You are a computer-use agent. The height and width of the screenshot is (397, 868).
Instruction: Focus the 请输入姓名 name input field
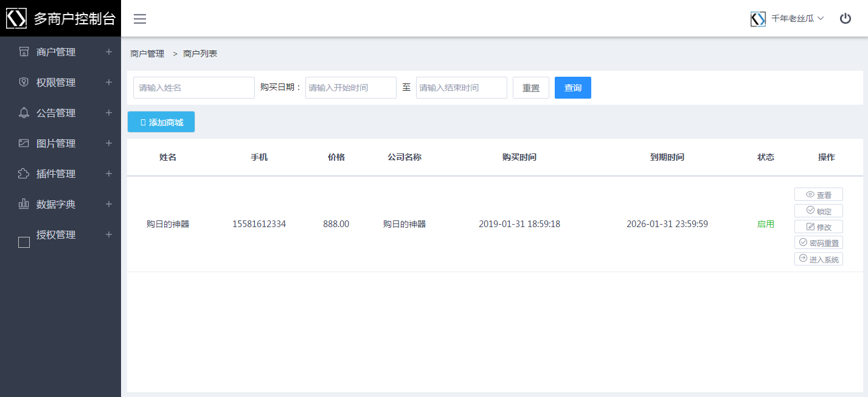194,88
